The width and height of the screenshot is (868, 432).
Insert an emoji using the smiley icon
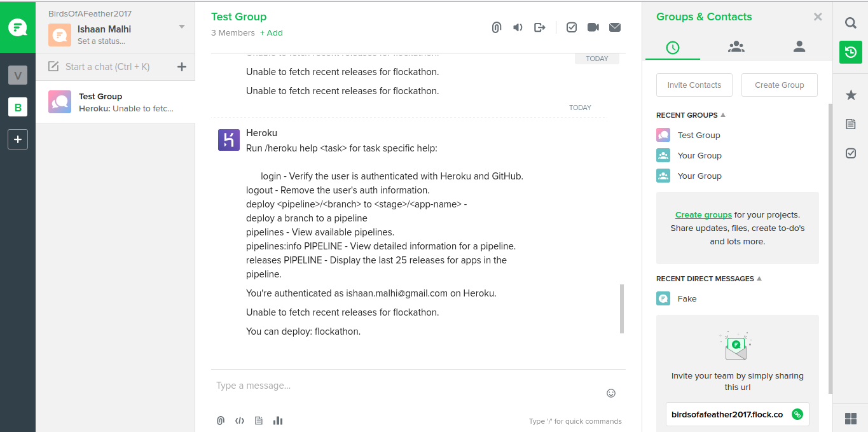point(611,393)
